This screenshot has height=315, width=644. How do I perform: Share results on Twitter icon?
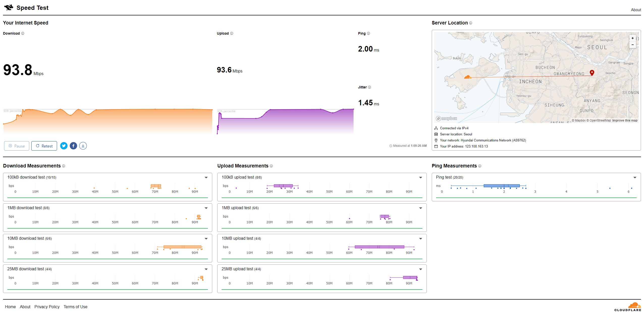click(64, 146)
